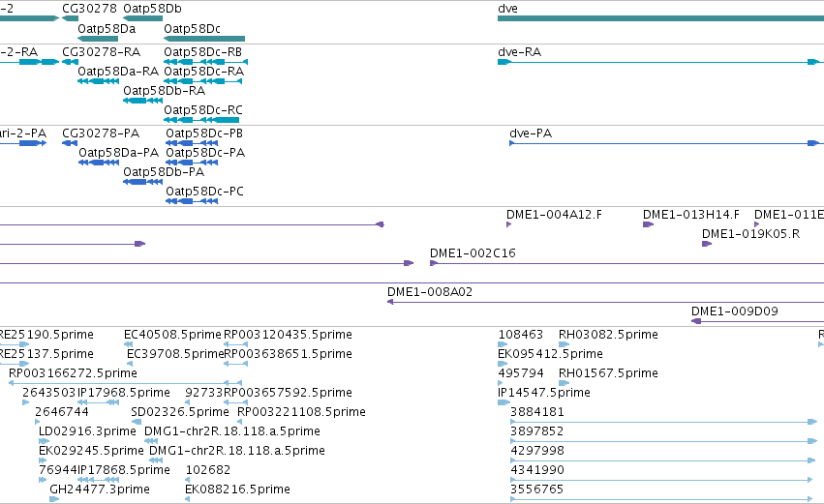This screenshot has height=504, width=824.
Task: Select the DME1-009D09 arrow feature
Action: [x=757, y=321]
